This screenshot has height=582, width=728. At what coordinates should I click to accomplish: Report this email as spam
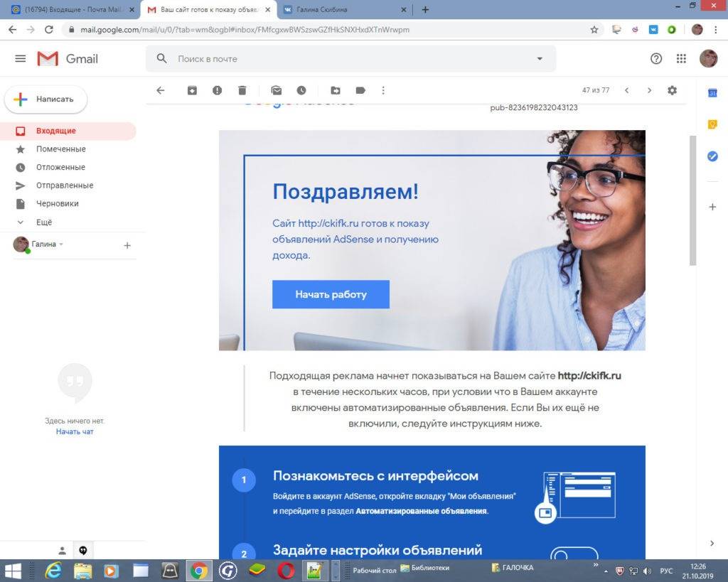(x=217, y=90)
